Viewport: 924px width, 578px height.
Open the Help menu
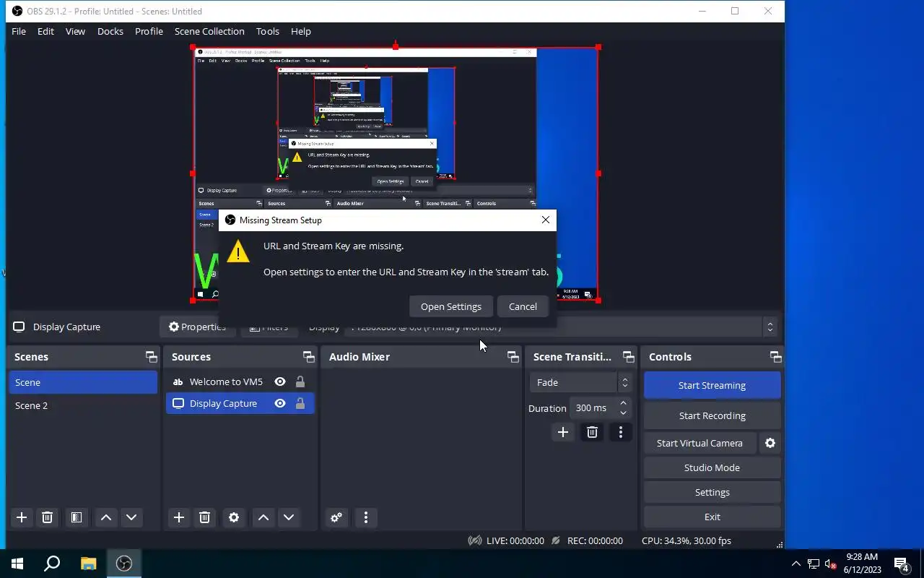301,31
